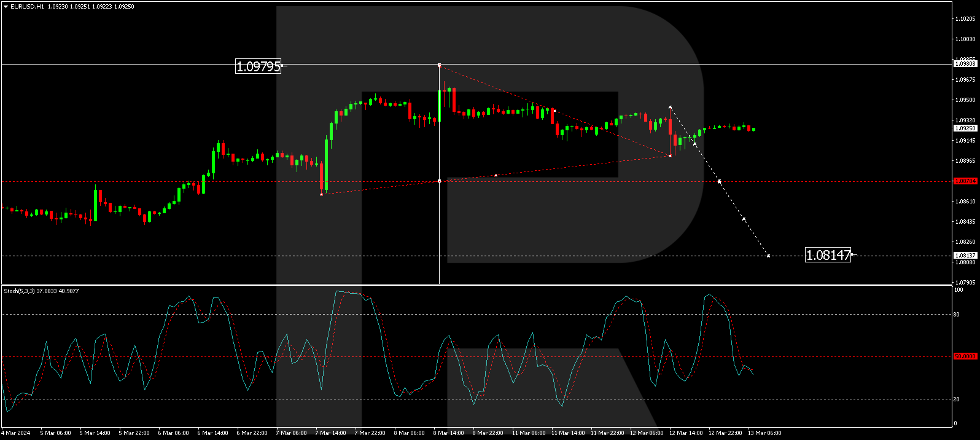Click the 8 Mar 14:00 time axis label
Image resolution: width=980 pixels, height=440 pixels.
point(448,433)
